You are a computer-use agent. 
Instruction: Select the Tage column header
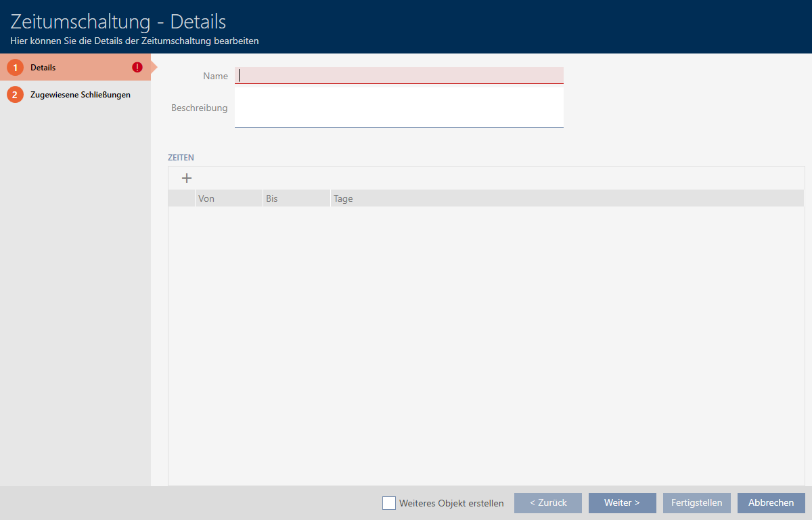[566, 198]
